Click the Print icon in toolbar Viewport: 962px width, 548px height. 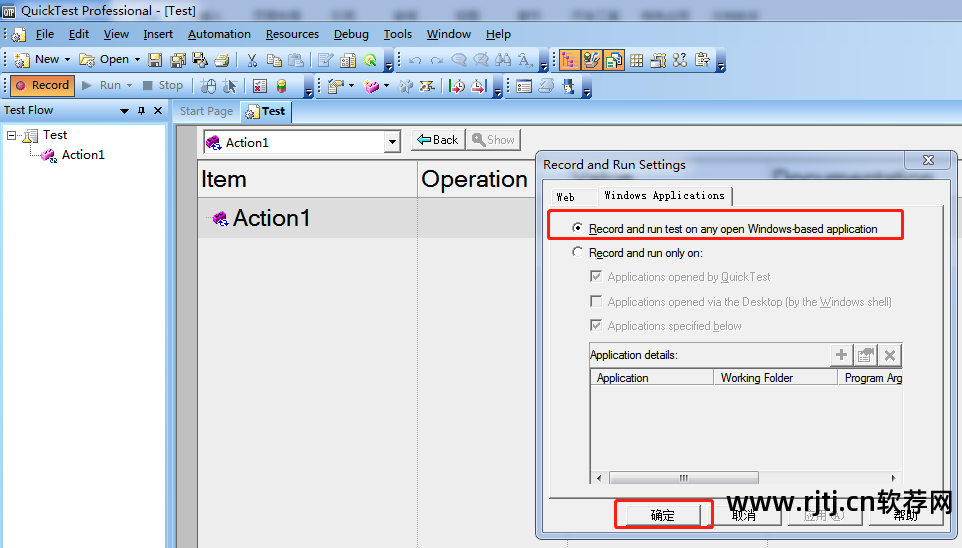(222, 60)
